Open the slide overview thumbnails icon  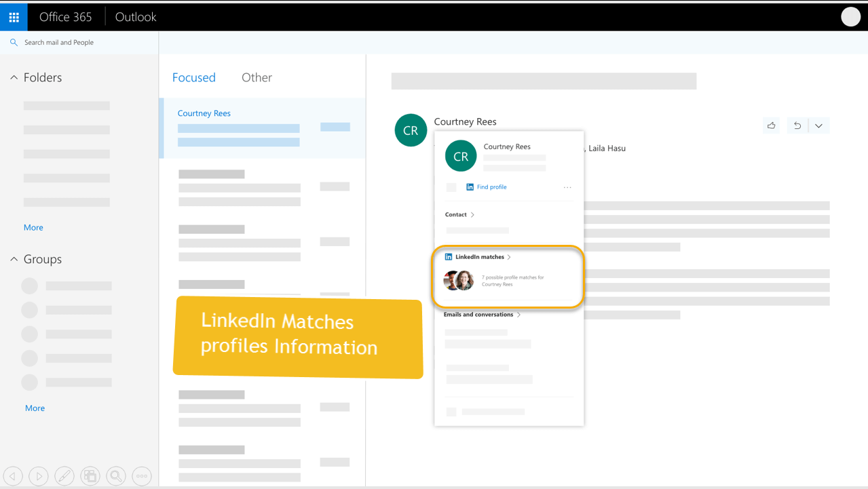click(x=90, y=476)
